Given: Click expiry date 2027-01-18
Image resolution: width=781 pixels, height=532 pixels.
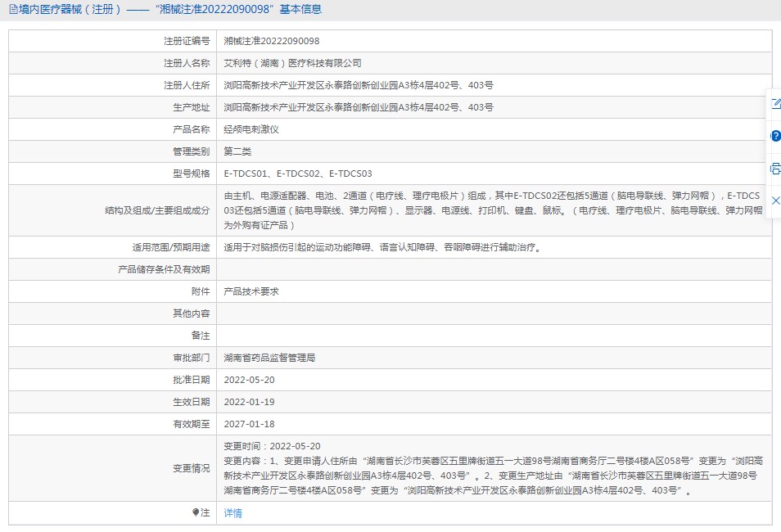Looking at the screenshot, I should [249, 424].
